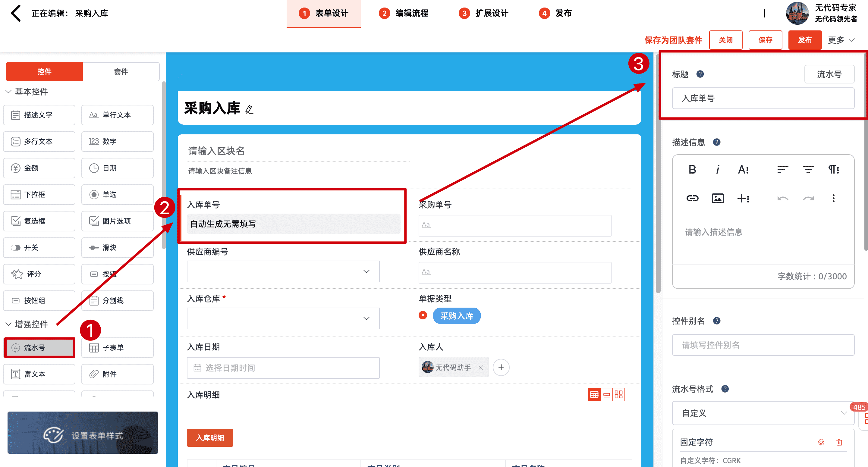Open settings gear for 固定字符 rule
This screenshot has width=868, height=467.
(821, 442)
